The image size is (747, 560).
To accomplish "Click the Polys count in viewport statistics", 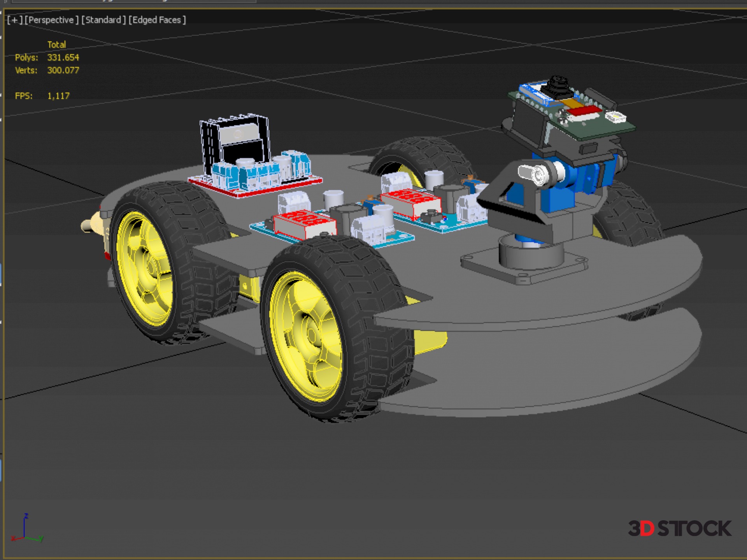I will point(63,58).
